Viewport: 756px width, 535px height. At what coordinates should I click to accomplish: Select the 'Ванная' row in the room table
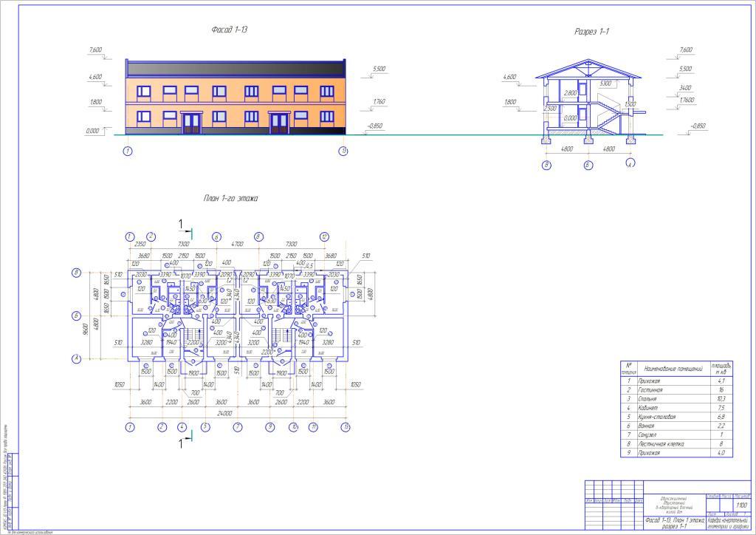point(676,426)
